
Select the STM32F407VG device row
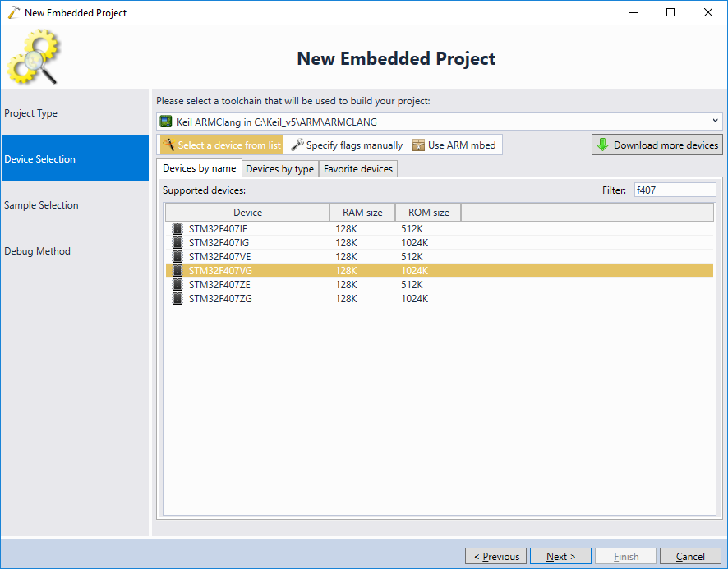[440, 271]
